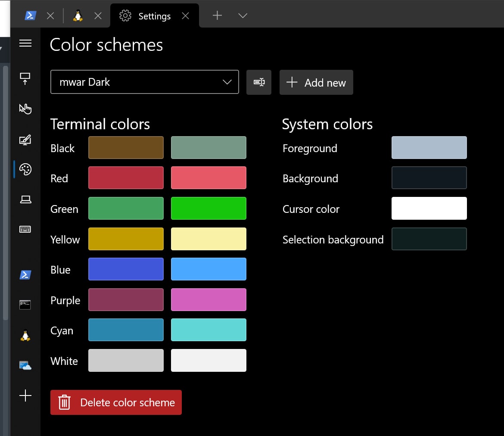
Task: Open the new tab dropdown chevron
Action: point(243,16)
